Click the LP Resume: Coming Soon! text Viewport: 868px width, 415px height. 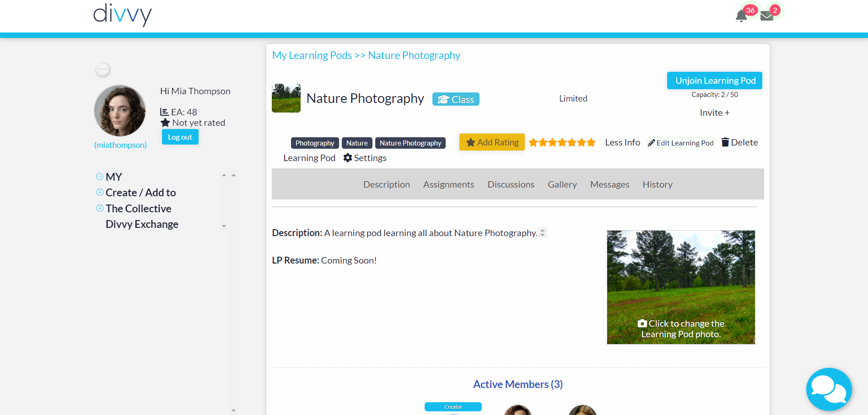pos(324,260)
